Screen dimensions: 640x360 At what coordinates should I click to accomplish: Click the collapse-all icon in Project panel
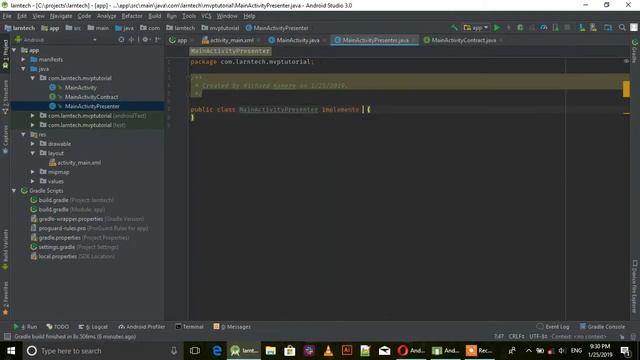(131, 40)
